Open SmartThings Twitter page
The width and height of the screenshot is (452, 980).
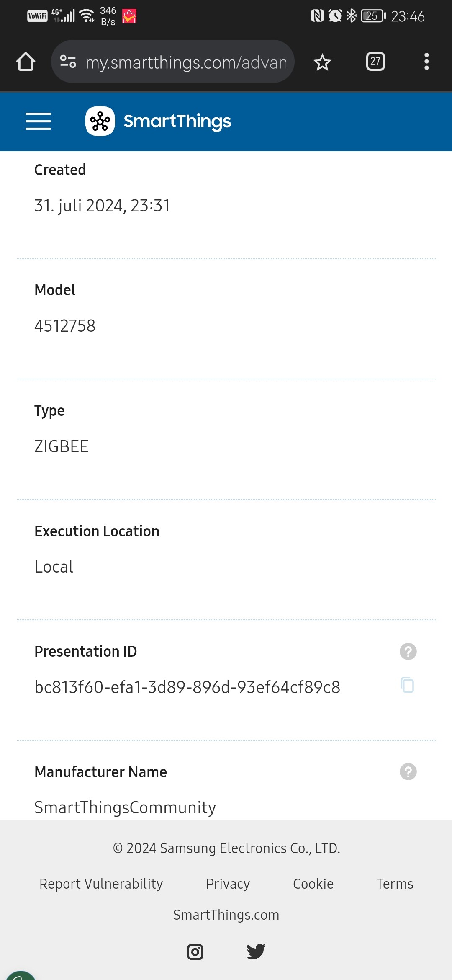pos(256,952)
